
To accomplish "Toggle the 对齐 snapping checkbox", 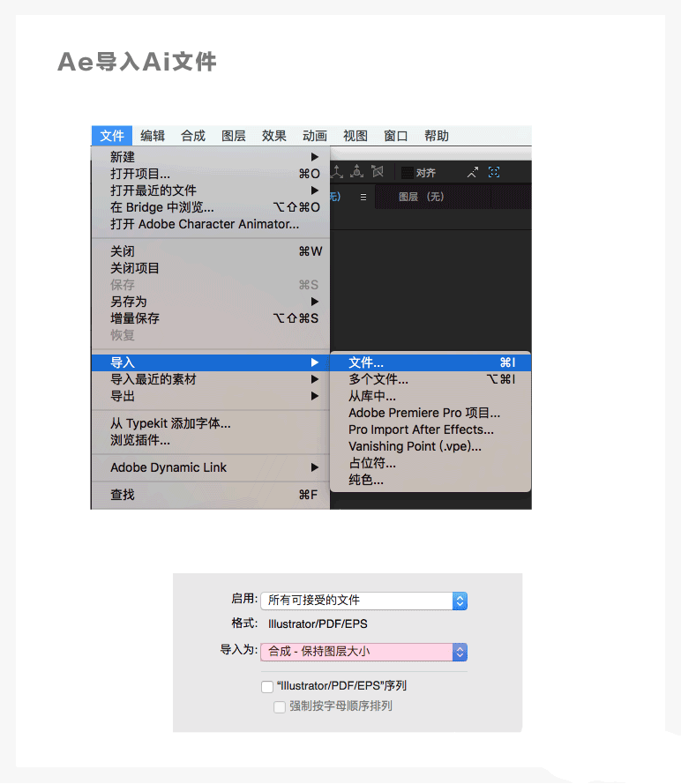I will (x=408, y=173).
